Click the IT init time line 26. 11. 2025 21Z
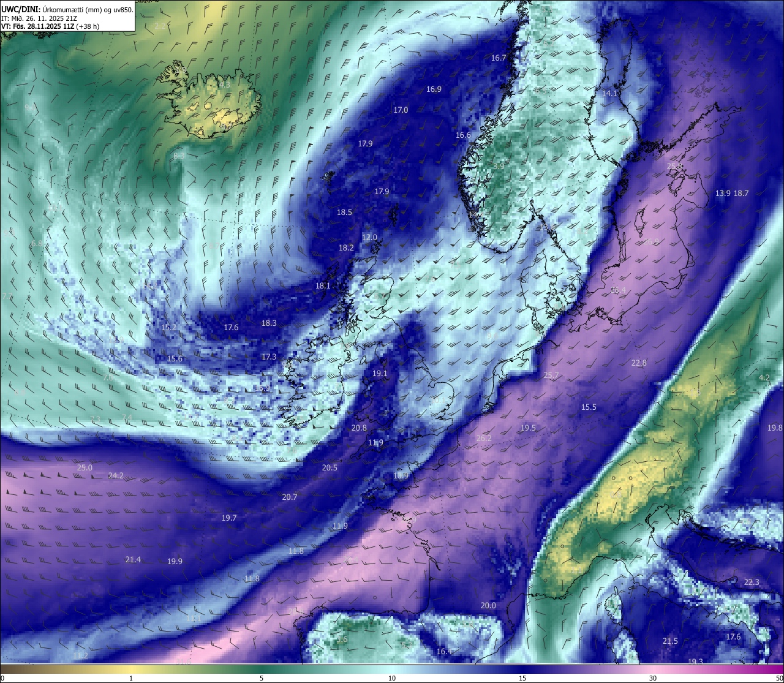 pyautogui.click(x=39, y=18)
